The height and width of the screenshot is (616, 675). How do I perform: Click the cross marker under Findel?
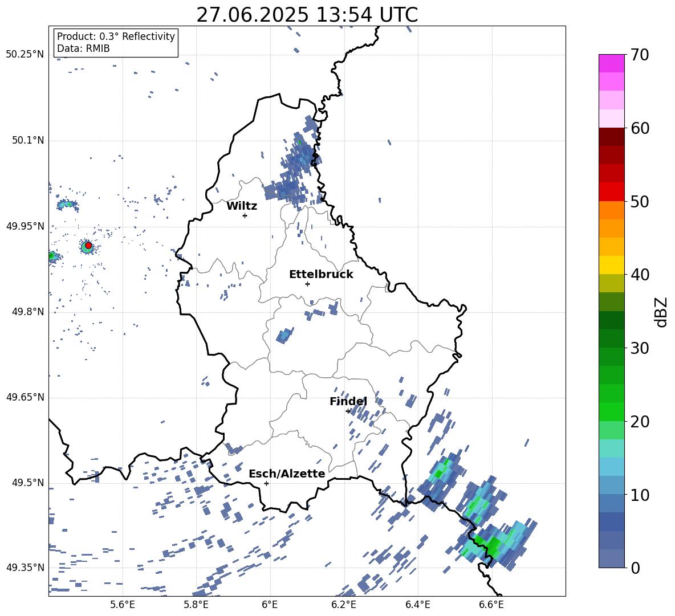pos(348,411)
